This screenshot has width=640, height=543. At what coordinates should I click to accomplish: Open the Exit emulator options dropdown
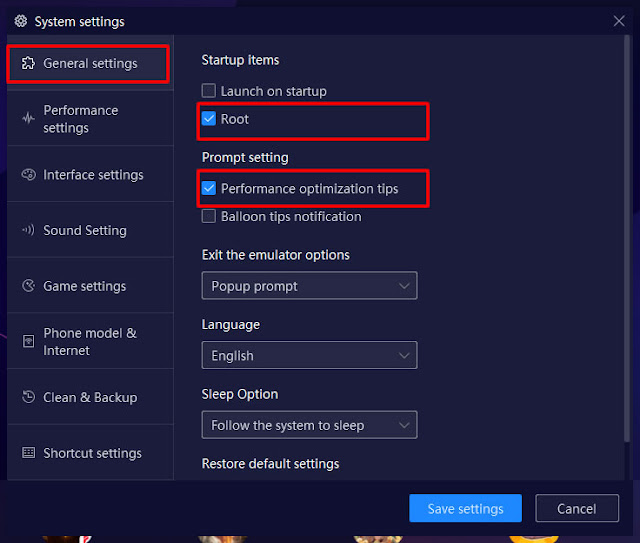point(309,286)
